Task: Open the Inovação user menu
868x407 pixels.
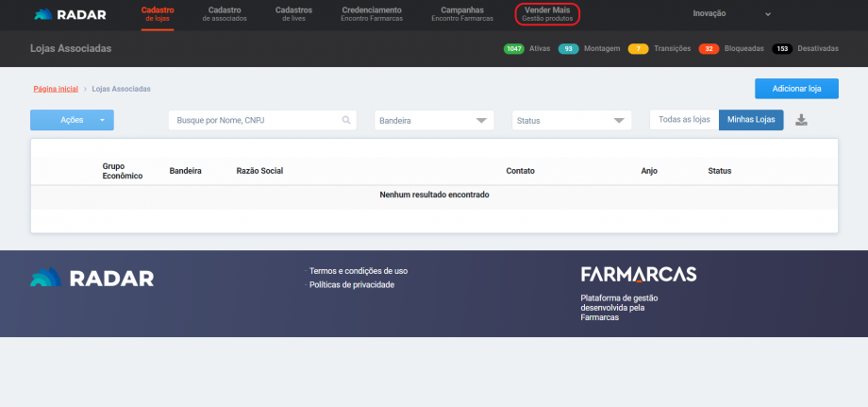Action: [x=732, y=14]
